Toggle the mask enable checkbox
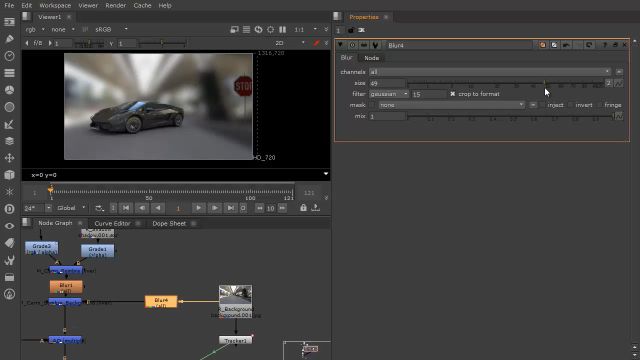Image resolution: width=640 pixels, height=360 pixels. [372, 105]
